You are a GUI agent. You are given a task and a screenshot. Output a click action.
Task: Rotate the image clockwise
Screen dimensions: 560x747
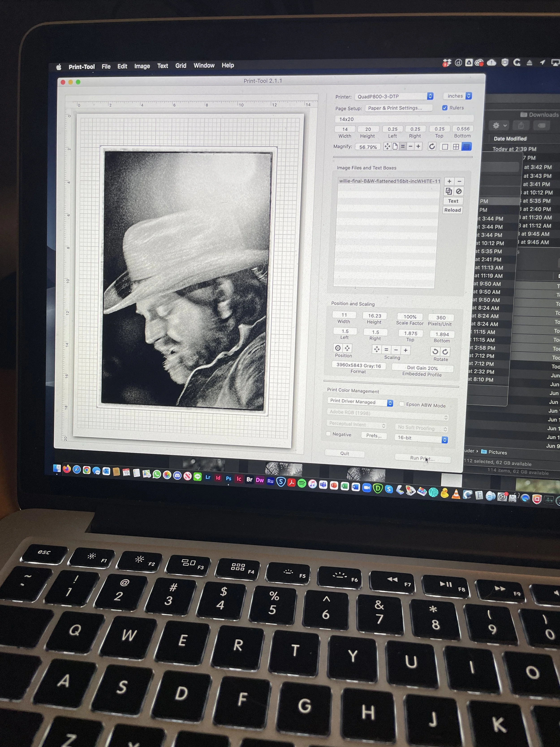pyautogui.click(x=445, y=352)
